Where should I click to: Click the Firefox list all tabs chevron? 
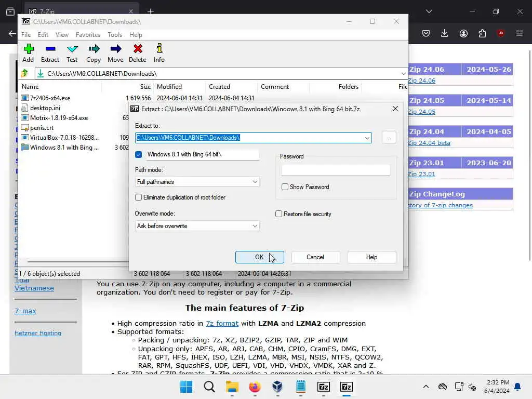(429, 11)
